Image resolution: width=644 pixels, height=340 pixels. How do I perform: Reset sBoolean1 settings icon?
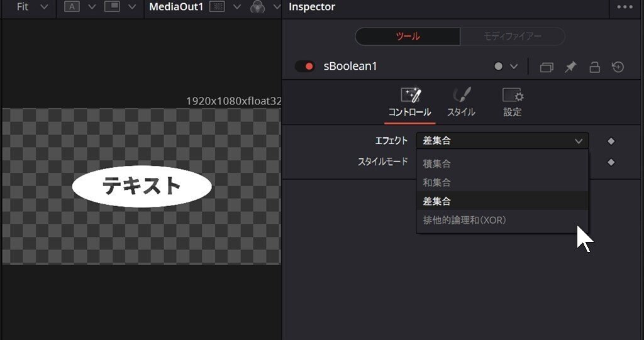[618, 67]
